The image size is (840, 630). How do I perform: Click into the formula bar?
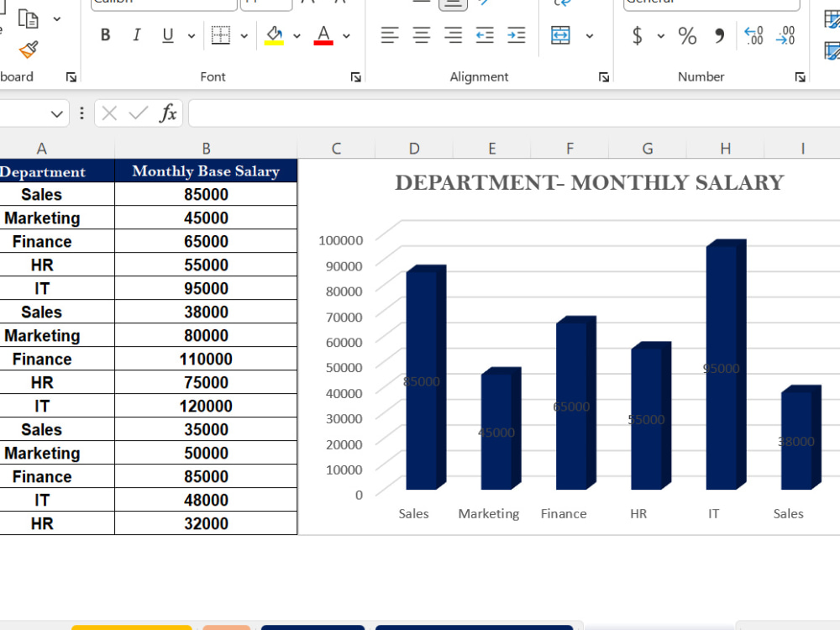[514, 113]
